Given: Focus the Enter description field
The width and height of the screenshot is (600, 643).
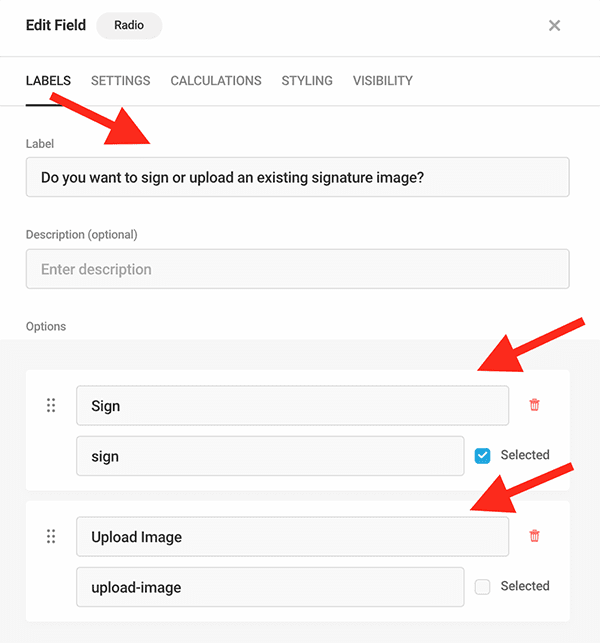Looking at the screenshot, I should [297, 269].
